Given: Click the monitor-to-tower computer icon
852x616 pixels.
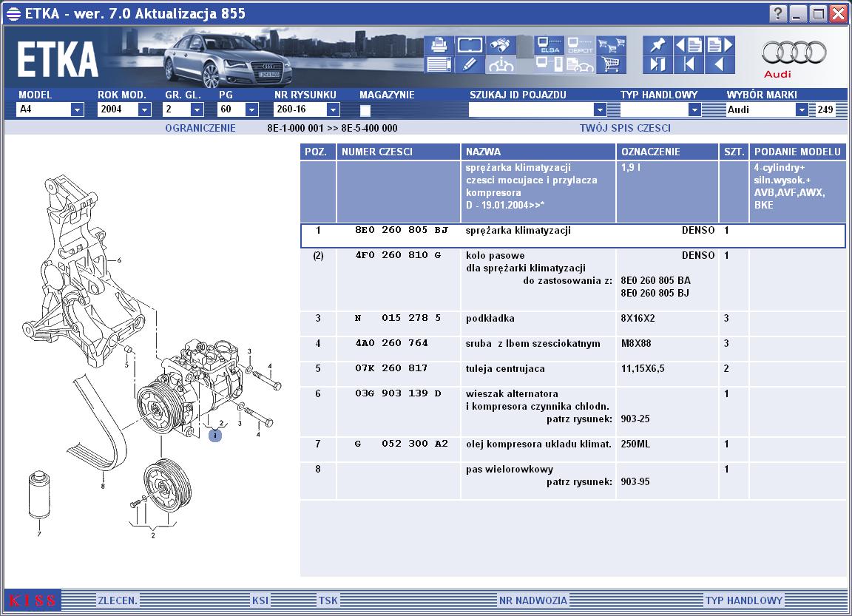Looking at the screenshot, I should [x=550, y=64].
